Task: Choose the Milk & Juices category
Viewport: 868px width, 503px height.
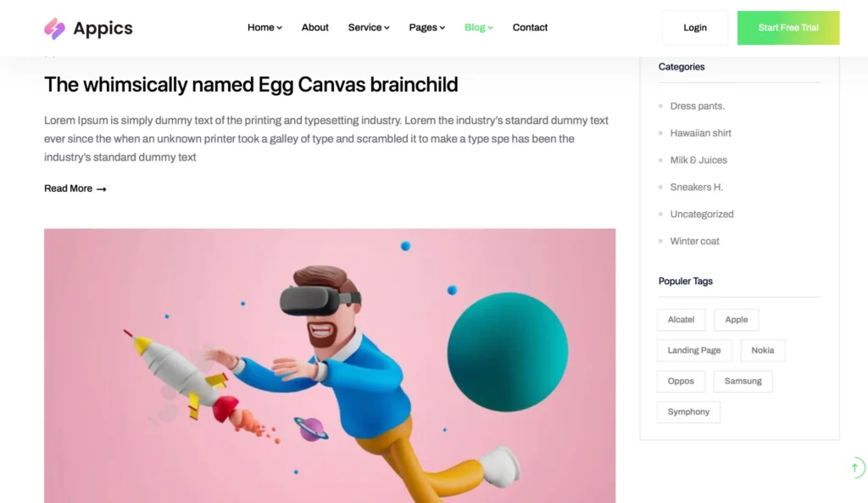Action: coord(698,160)
